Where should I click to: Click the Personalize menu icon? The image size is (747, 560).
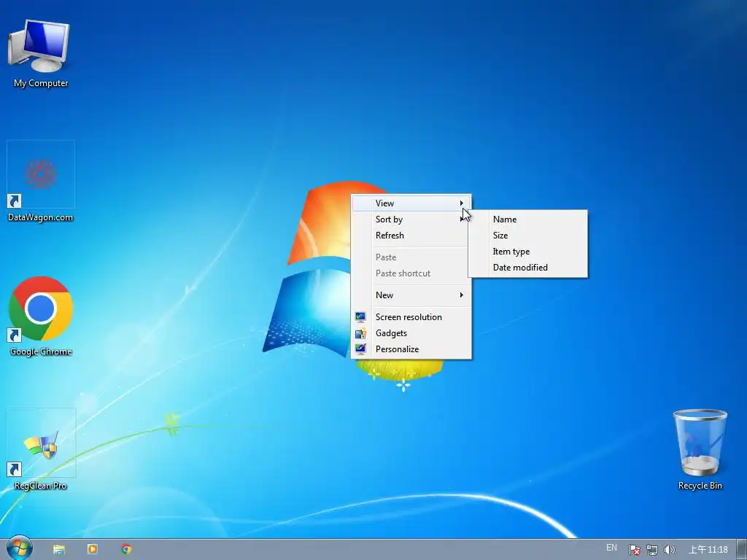coord(360,349)
